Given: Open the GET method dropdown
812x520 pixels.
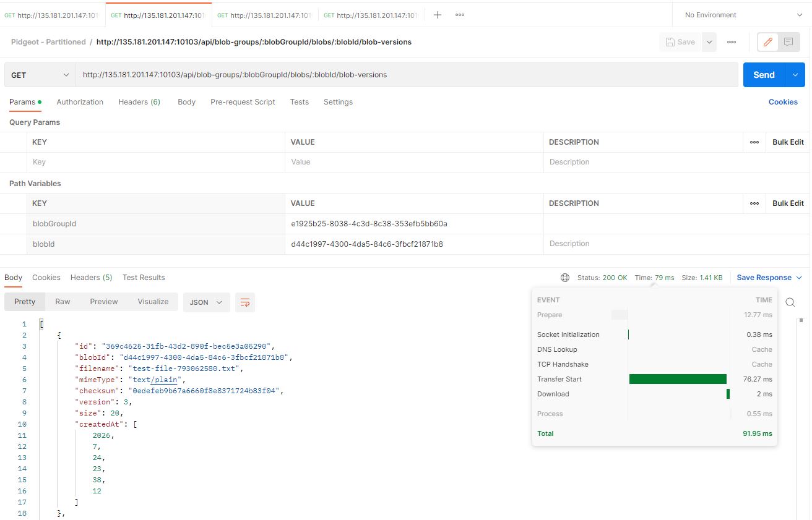Looking at the screenshot, I should click(x=40, y=75).
